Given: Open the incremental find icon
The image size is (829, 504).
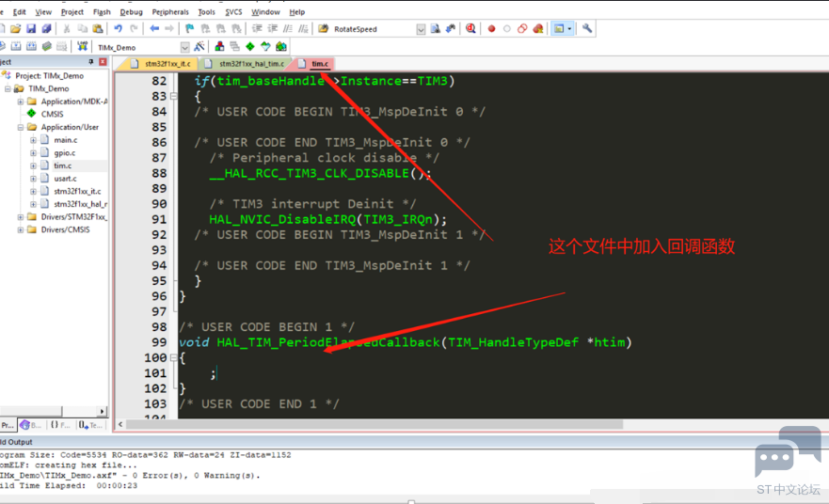Looking at the screenshot, I should [x=450, y=28].
